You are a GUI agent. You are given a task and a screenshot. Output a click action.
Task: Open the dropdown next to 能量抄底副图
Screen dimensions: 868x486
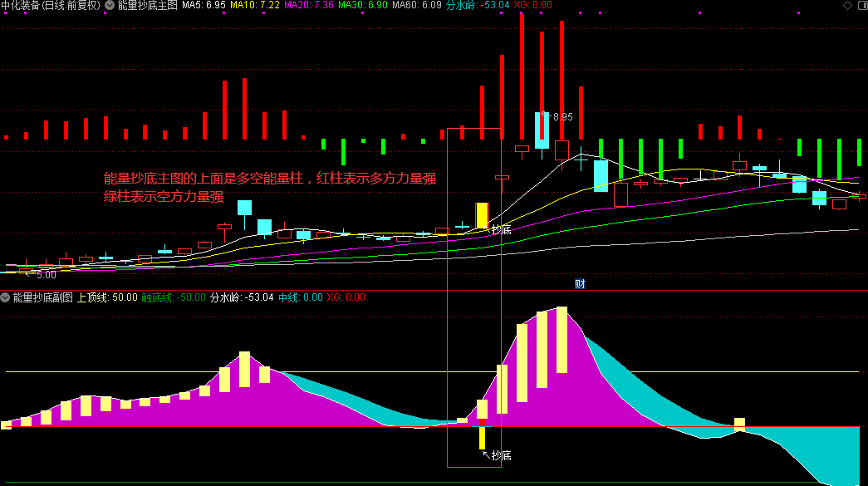[5, 297]
